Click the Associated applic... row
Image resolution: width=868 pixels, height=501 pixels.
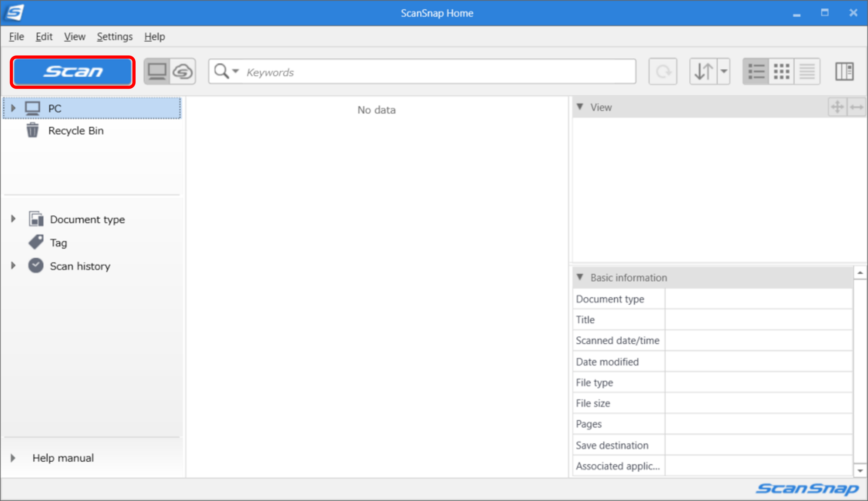pos(713,466)
